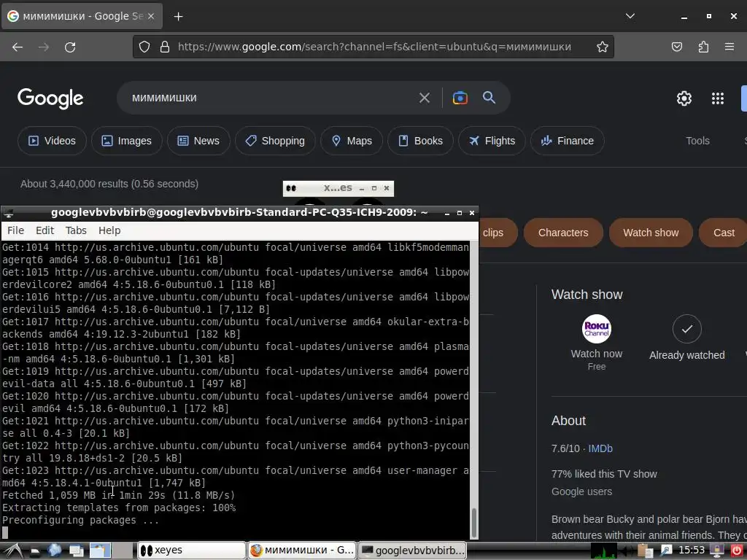
Task: Switch to Books search results
Action: tap(421, 141)
